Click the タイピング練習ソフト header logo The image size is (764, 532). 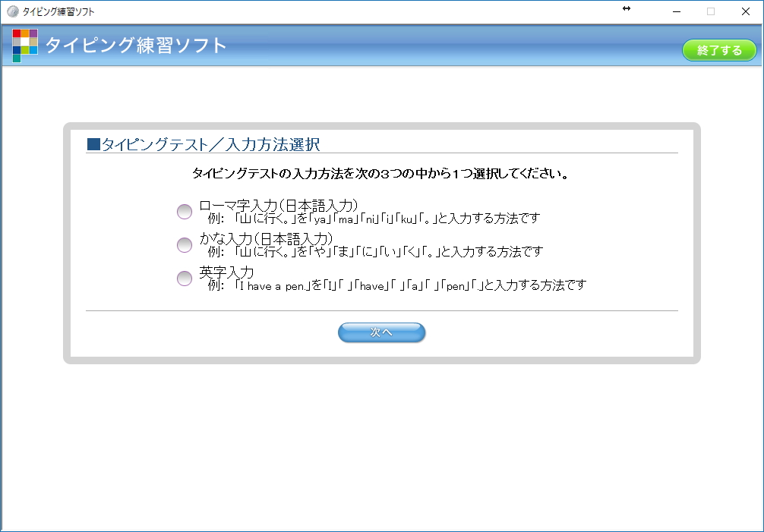[x=134, y=46]
